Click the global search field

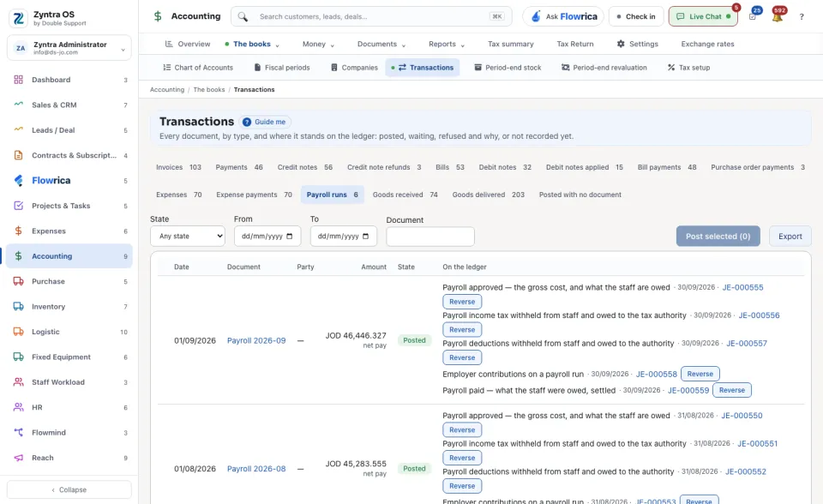[x=371, y=17]
